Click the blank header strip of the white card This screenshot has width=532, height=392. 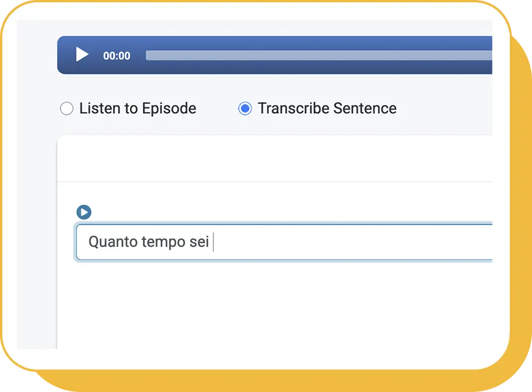click(275, 159)
